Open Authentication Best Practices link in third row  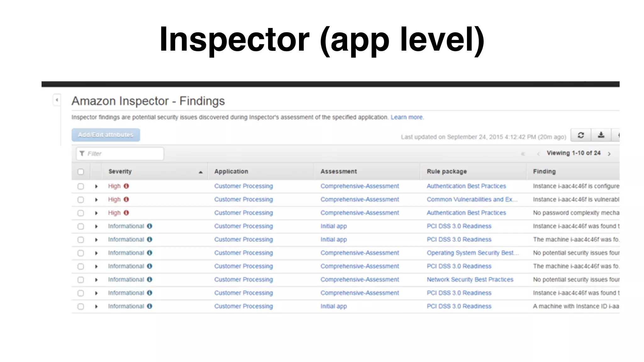466,213
